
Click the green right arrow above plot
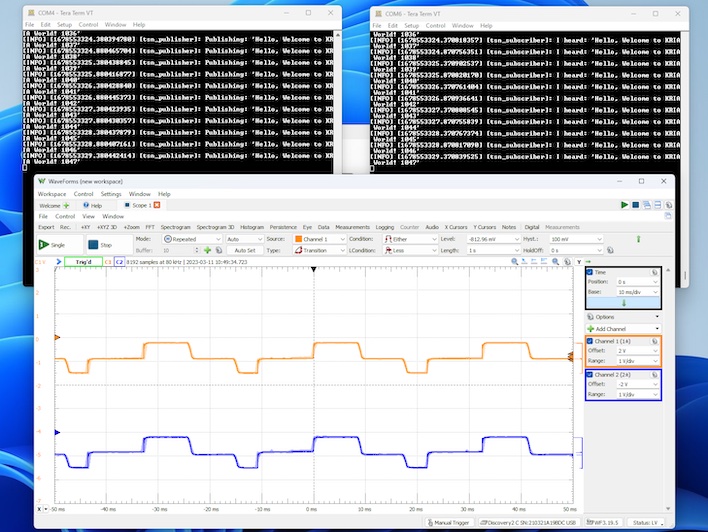click(x=588, y=261)
